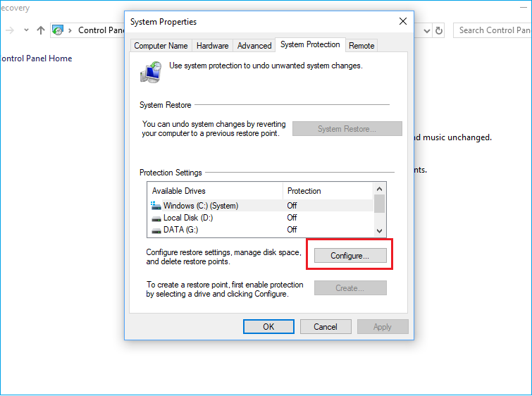
Task: Confirm with the OK button
Action: tap(268, 327)
